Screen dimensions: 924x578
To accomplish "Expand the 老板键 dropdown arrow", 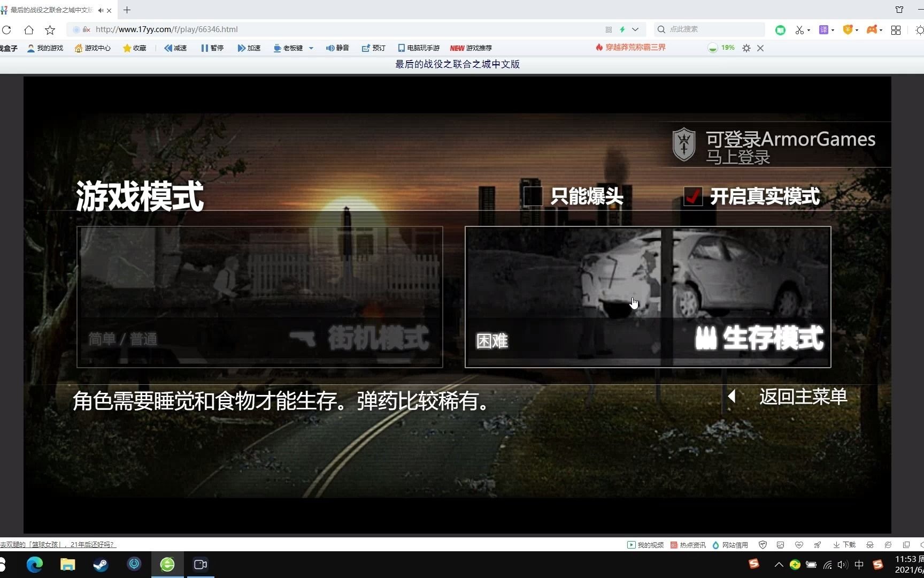I will click(x=311, y=48).
